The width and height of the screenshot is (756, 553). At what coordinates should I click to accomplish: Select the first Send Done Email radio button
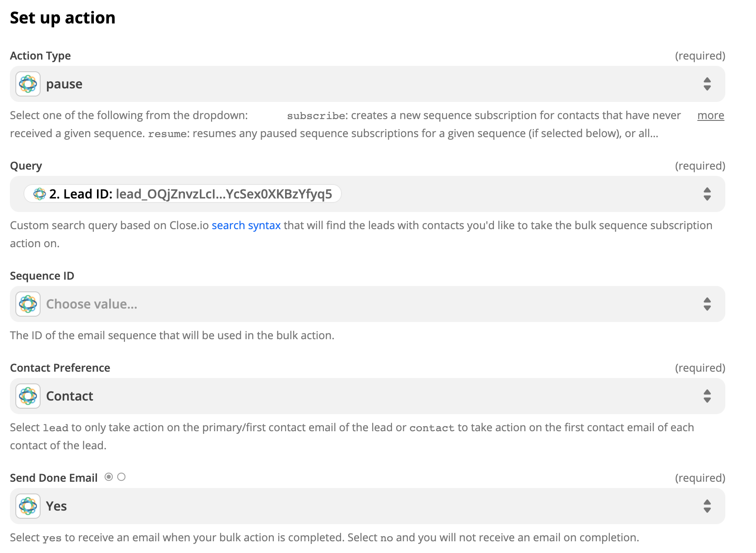pos(109,477)
